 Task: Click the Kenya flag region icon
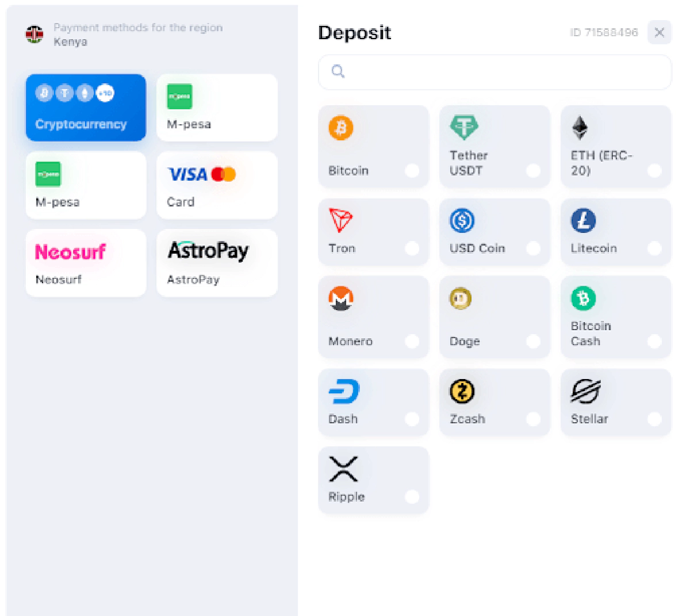click(x=34, y=35)
